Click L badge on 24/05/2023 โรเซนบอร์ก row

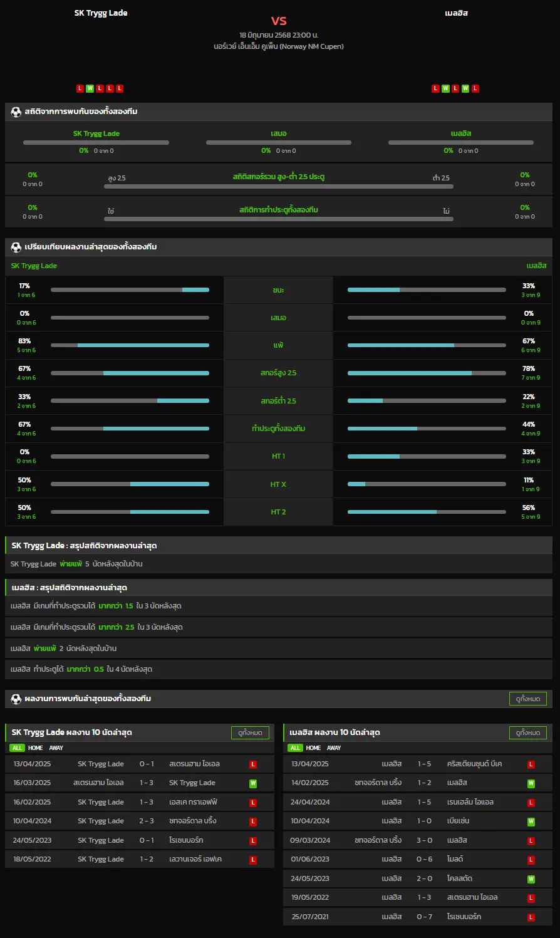[253, 841]
